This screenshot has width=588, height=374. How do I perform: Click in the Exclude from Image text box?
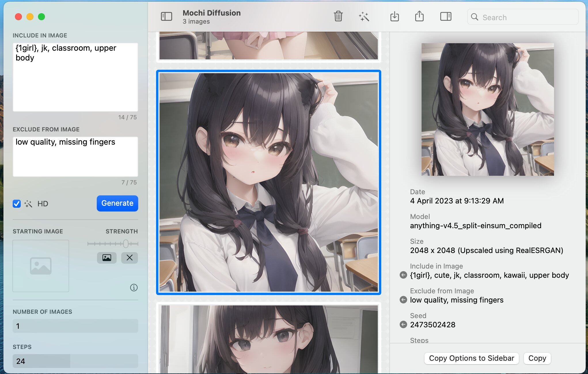tap(75, 157)
